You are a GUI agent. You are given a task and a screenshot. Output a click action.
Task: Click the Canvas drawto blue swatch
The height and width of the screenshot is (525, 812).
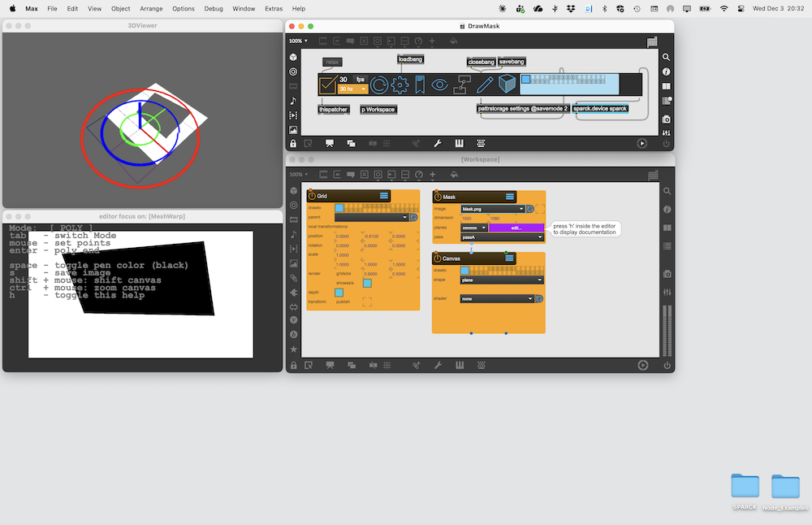point(465,270)
